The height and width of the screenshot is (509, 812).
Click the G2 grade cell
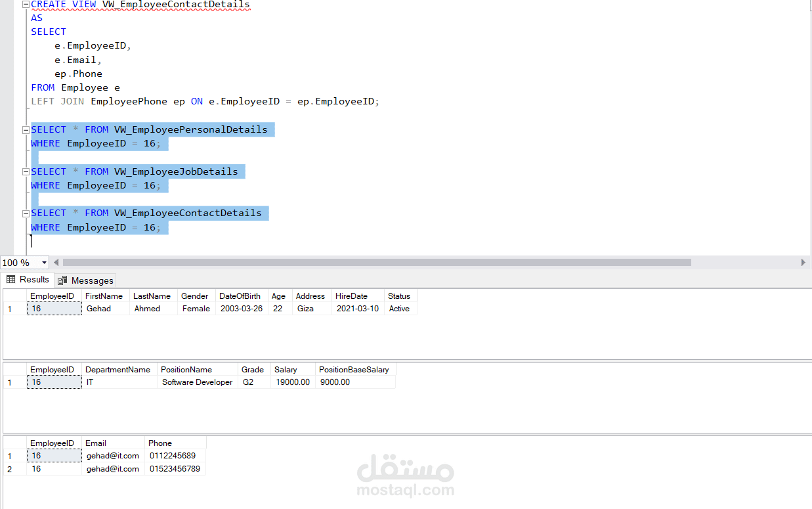[255, 382]
